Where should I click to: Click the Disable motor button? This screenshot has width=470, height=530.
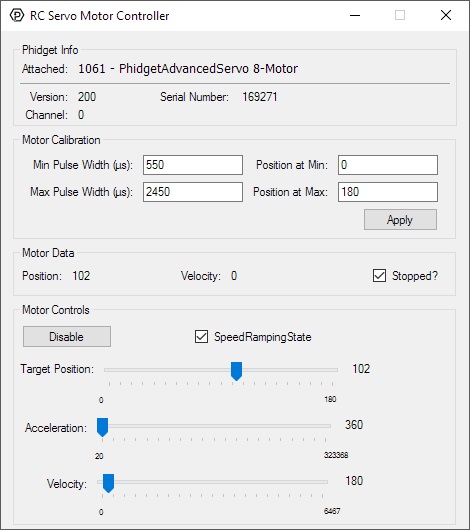[67, 336]
